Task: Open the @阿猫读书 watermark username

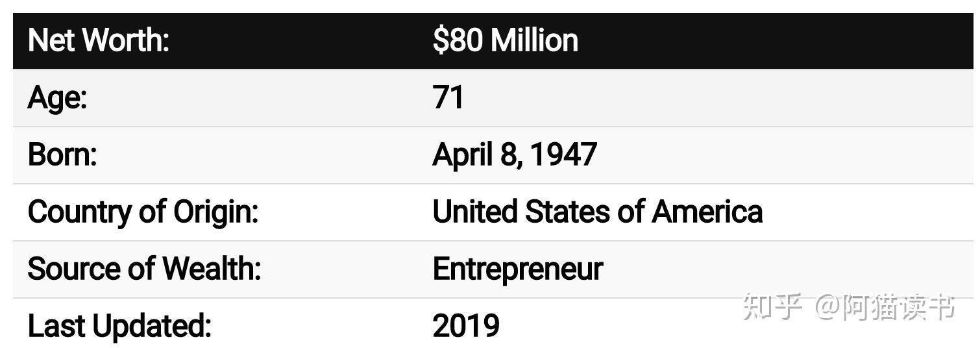Action: [885, 306]
